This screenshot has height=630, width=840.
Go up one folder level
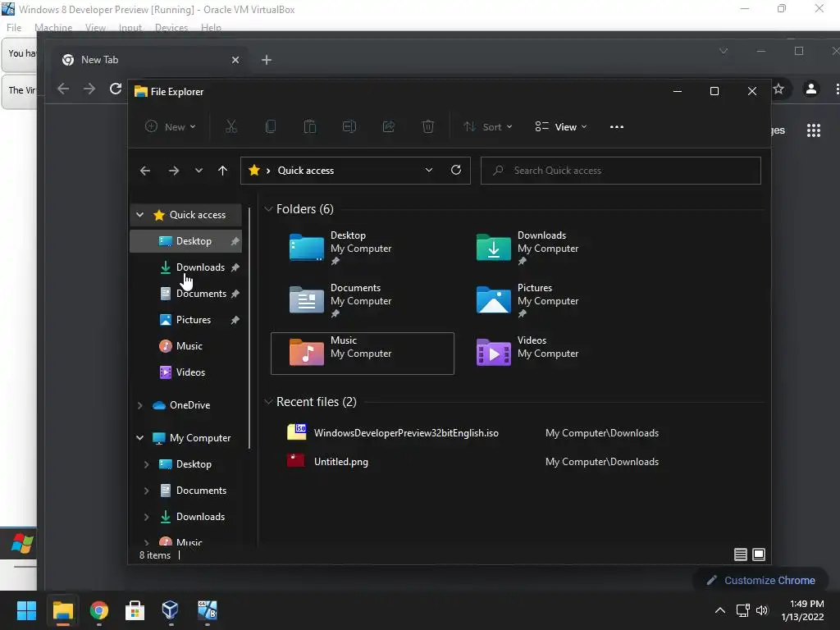pyautogui.click(x=222, y=171)
